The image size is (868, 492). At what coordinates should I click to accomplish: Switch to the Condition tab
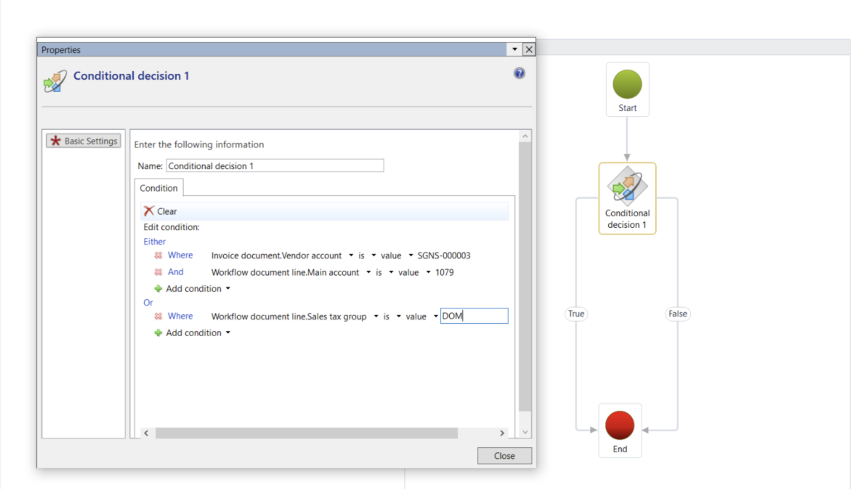click(159, 188)
